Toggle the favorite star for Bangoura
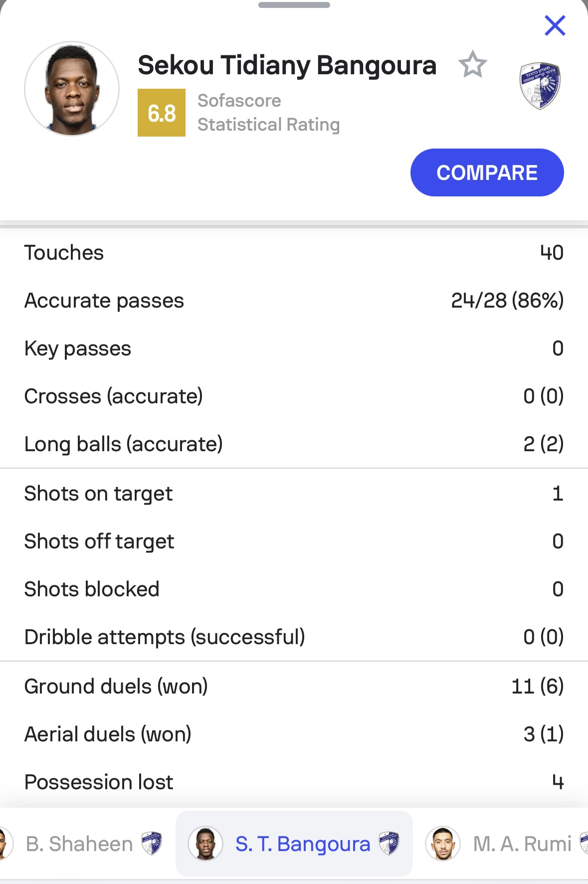This screenshot has width=588, height=884. point(472,64)
